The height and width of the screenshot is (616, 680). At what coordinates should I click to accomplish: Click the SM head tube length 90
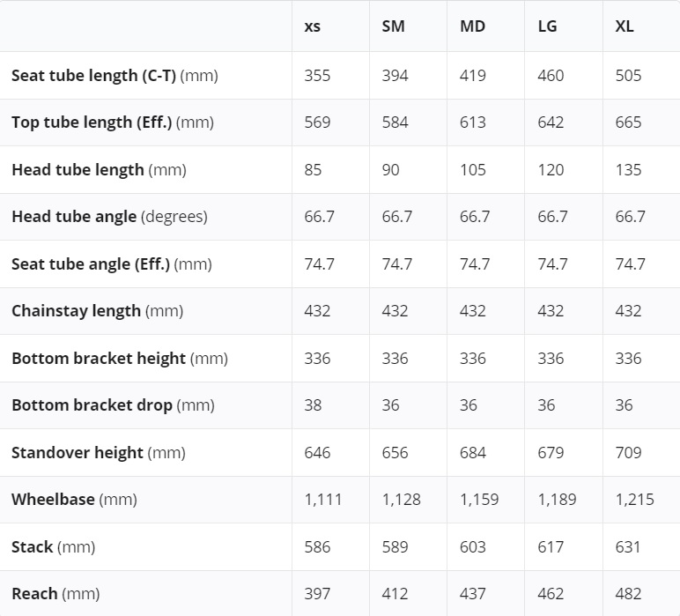click(x=391, y=170)
